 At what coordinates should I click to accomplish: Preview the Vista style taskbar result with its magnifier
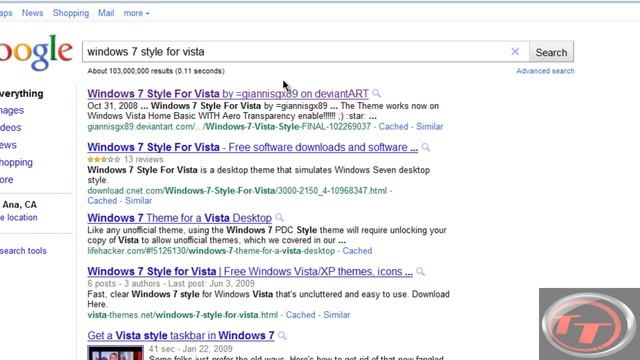282,336
